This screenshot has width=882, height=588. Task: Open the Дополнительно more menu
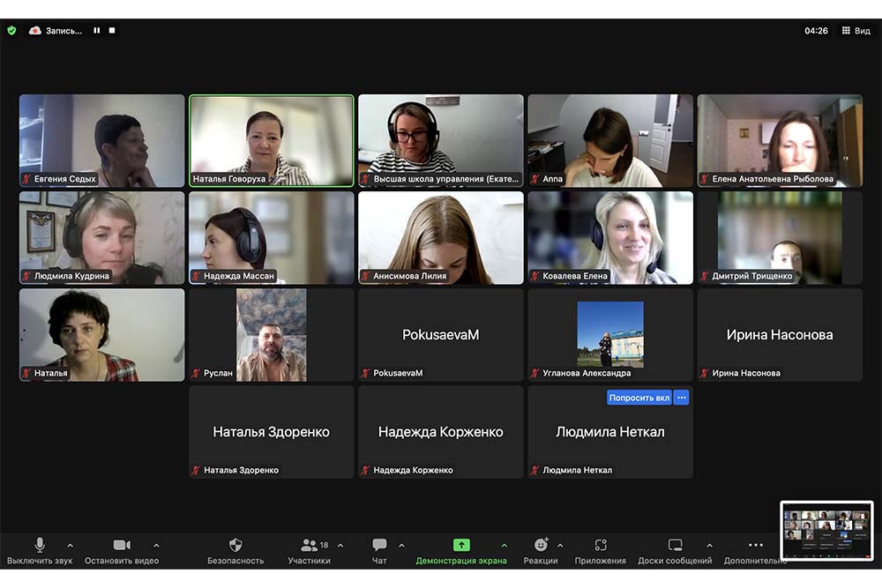(x=755, y=546)
